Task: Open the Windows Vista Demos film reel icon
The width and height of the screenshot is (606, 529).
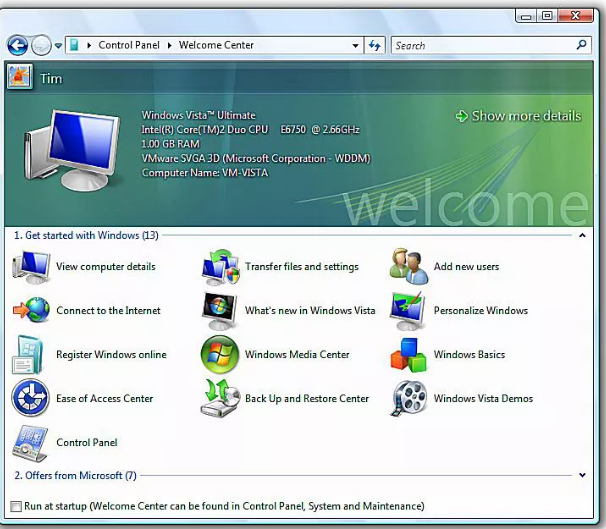Action: 409,398
